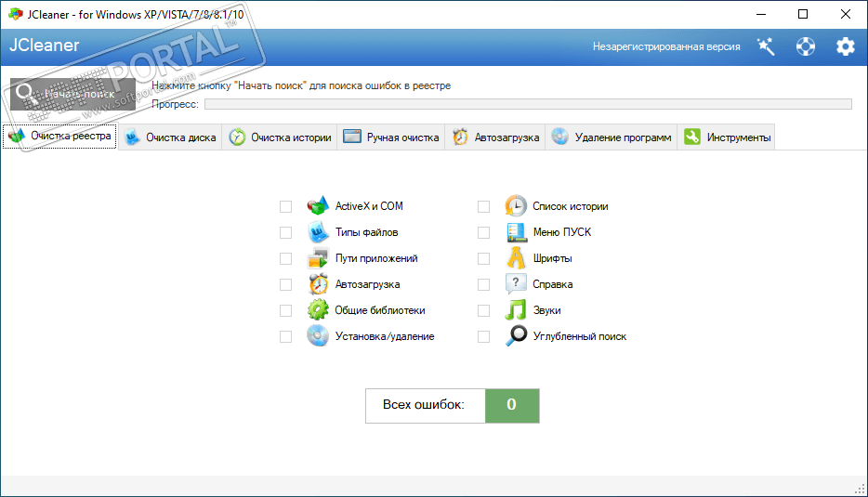Image resolution: width=868 pixels, height=497 pixels.
Task: Click the ActiveX и COM icon
Action: (x=318, y=206)
